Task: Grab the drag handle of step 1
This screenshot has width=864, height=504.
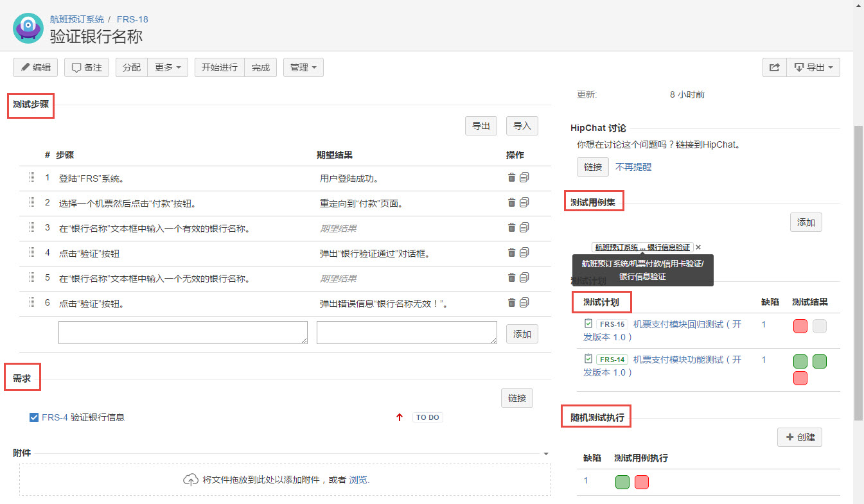Action: (31, 177)
